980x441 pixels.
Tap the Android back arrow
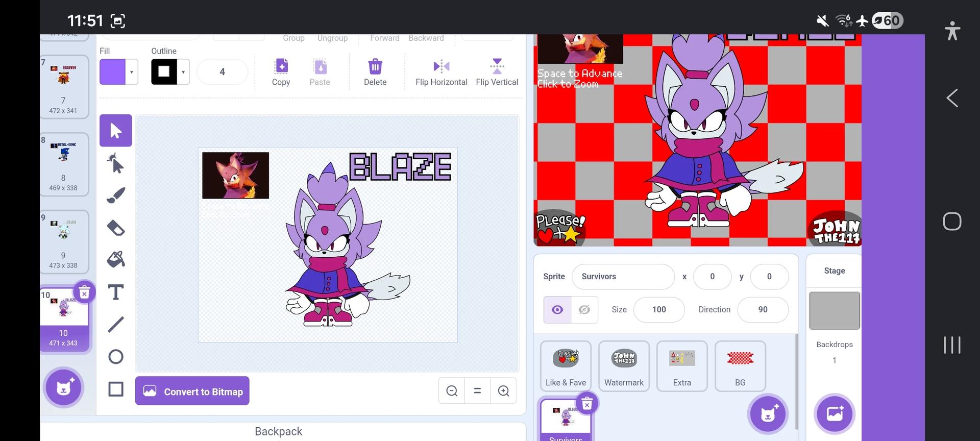(952, 98)
